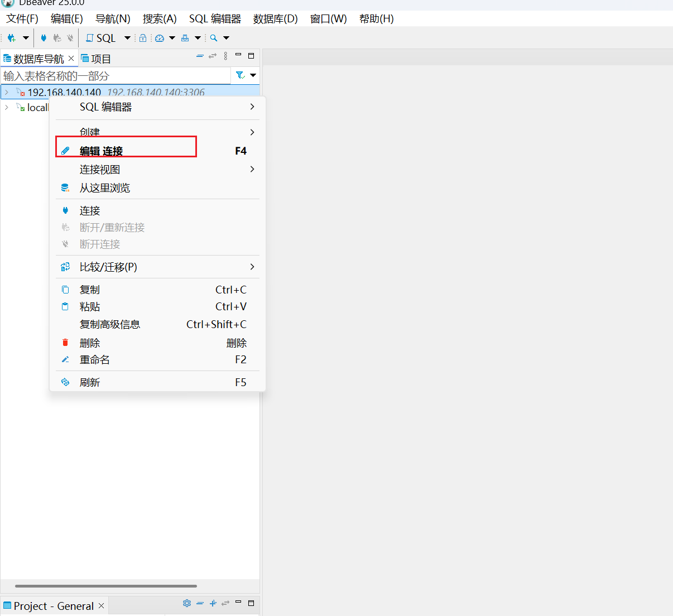The width and height of the screenshot is (673, 616).
Task: Open the 比较/迁移(P) submenu
Action: coord(157,267)
